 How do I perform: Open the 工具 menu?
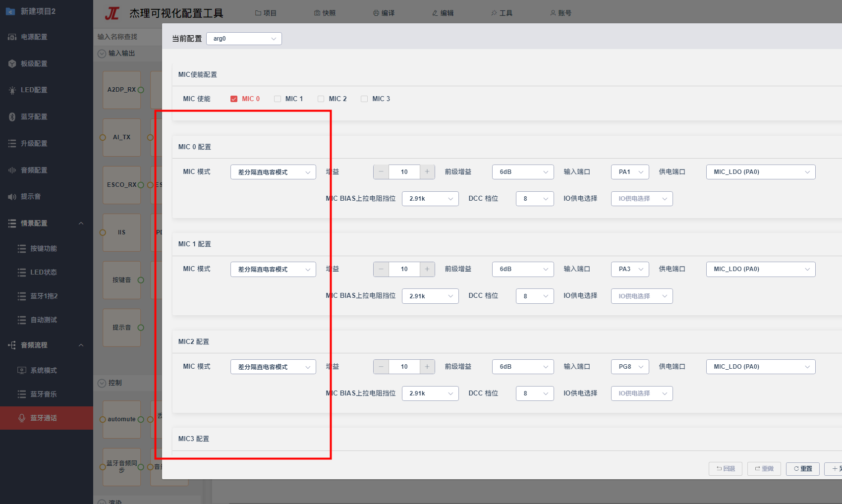click(x=502, y=13)
